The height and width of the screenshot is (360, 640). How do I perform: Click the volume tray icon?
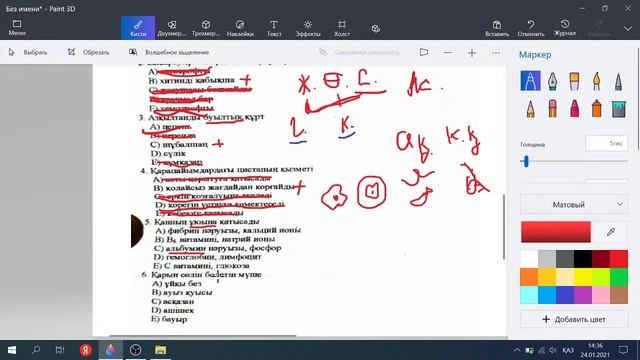[x=553, y=350]
